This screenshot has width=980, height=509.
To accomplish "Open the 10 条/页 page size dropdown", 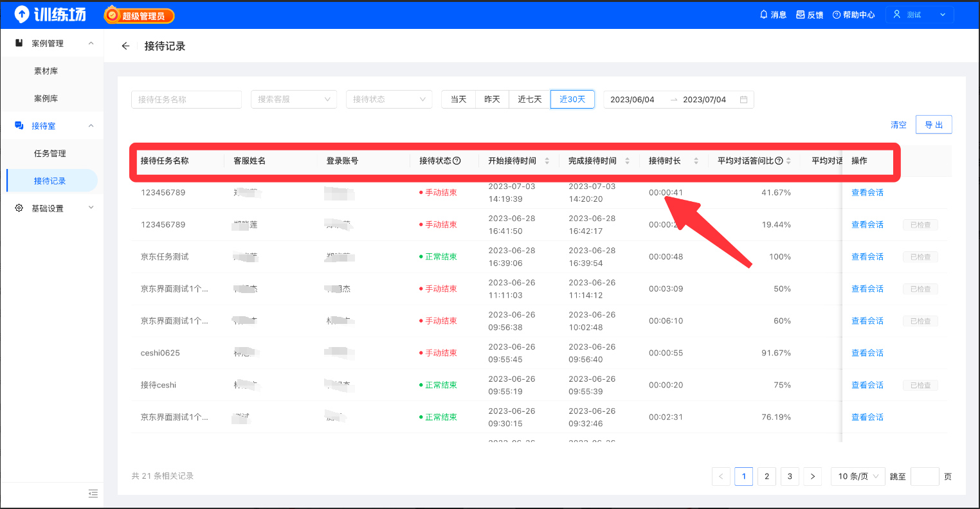I will pos(858,476).
